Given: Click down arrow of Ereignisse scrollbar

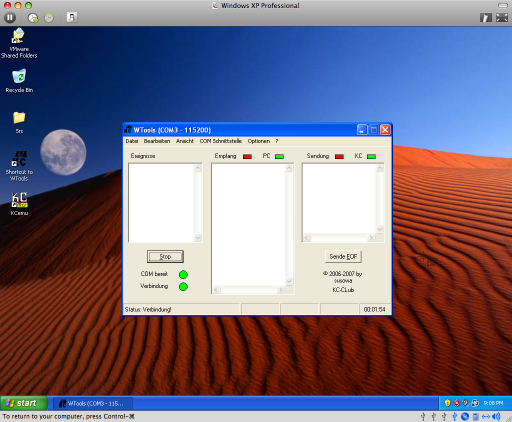Looking at the screenshot, I should pyautogui.click(x=198, y=238).
